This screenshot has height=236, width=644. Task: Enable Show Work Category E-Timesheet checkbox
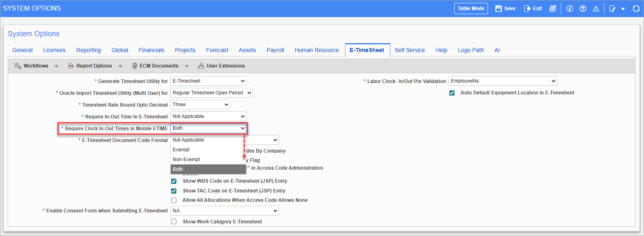[174, 222]
